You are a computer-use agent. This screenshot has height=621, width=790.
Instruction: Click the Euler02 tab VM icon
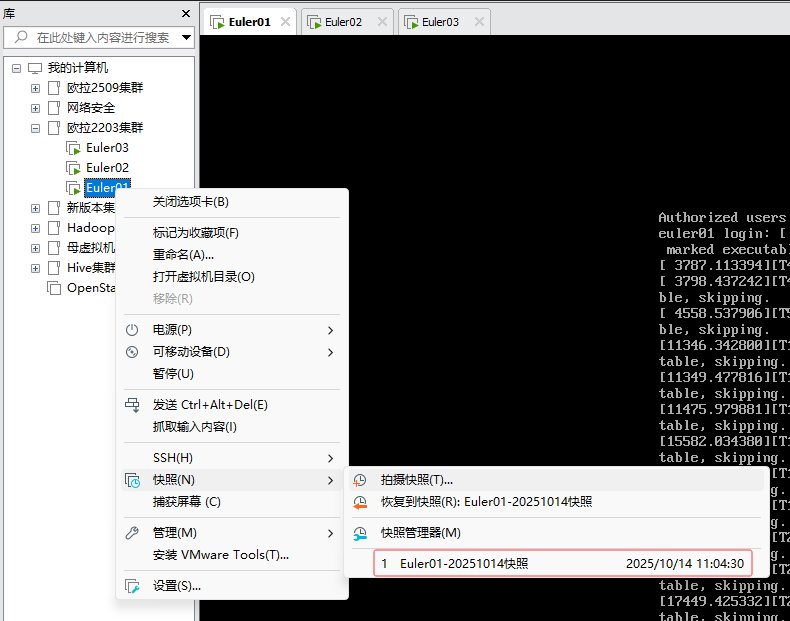point(314,23)
